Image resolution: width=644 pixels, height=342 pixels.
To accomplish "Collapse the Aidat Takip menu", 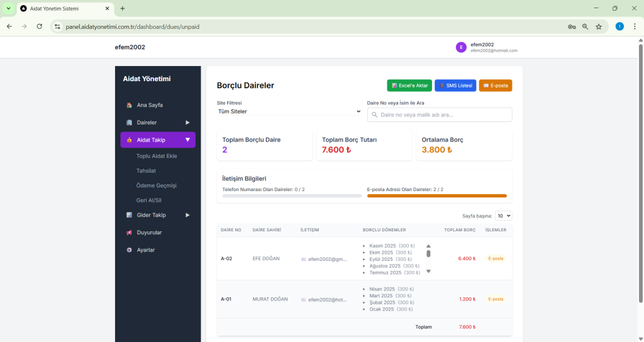I will pyautogui.click(x=187, y=140).
